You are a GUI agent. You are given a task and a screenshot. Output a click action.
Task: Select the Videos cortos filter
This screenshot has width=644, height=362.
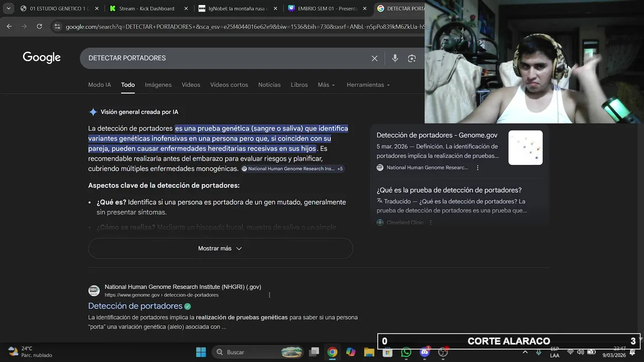coord(229,85)
